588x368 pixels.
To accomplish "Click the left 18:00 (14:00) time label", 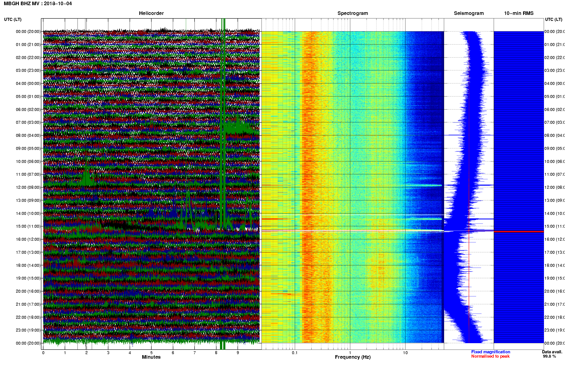I will point(28,265).
